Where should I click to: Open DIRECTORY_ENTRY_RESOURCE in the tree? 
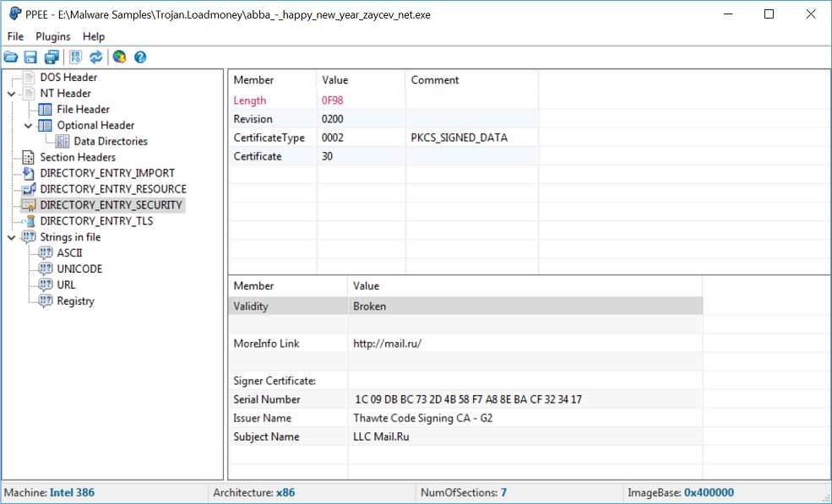pos(113,189)
